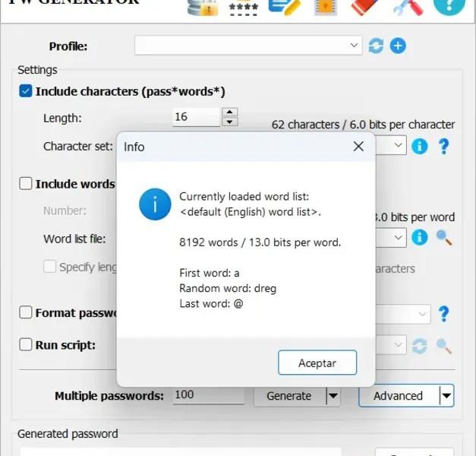Decrease length with down stepper arrow
The image size is (476, 456).
coord(230,122)
